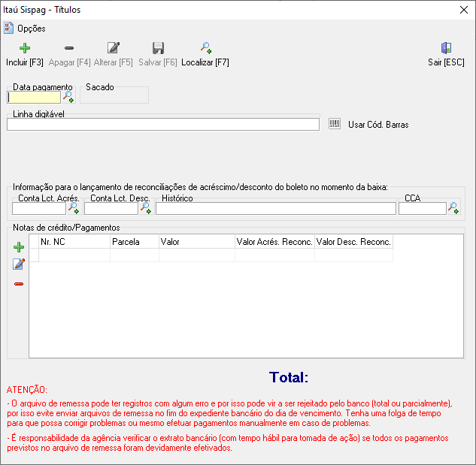The height and width of the screenshot is (465, 476).
Task: Open lookup next to Data pagamento
Action: pos(68,97)
